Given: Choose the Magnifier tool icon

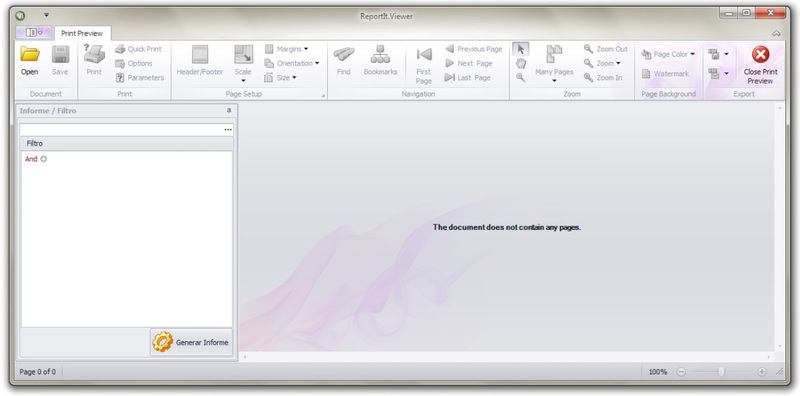Looking at the screenshot, I should coord(520,78).
